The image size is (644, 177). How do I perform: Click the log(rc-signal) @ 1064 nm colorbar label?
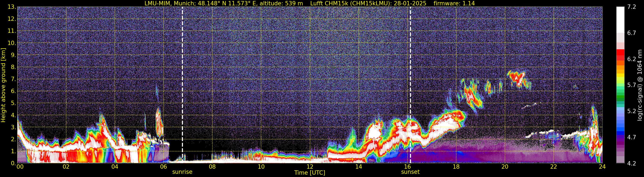click(x=640, y=85)
